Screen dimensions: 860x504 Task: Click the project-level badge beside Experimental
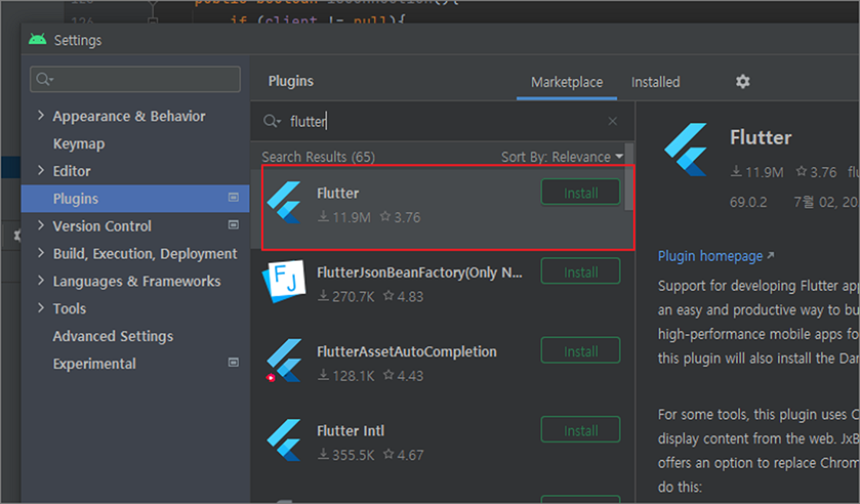coord(233,362)
